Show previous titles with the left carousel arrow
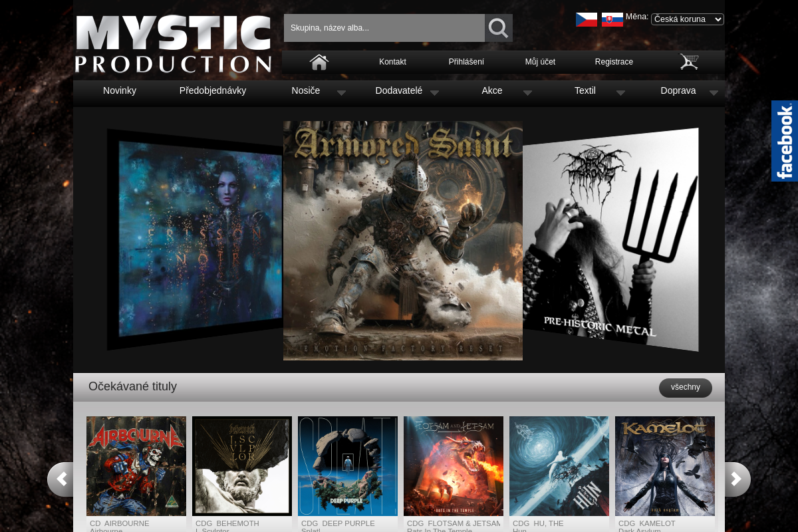Viewport: 798px width, 532px height. 61,479
